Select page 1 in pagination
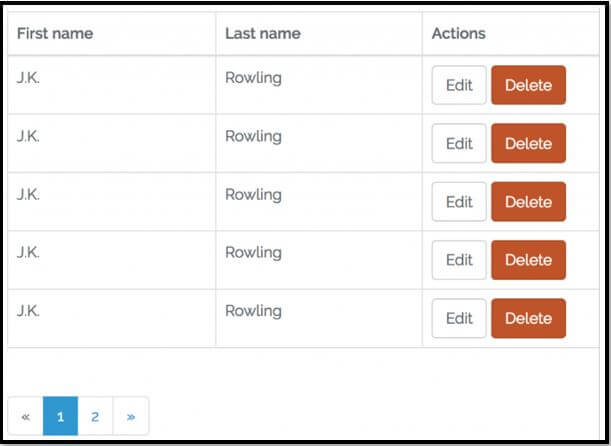Image resolution: width=611 pixels, height=446 pixels. tap(60, 416)
